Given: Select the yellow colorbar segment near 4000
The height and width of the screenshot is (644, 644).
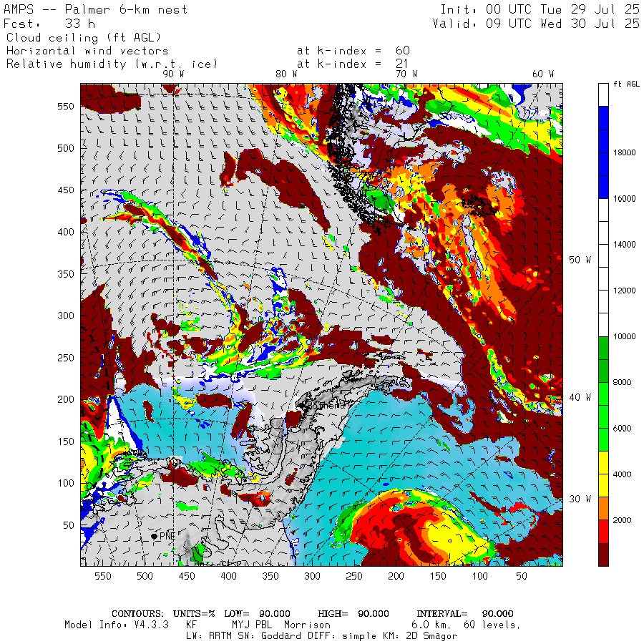Looking at the screenshot, I should click(603, 474).
